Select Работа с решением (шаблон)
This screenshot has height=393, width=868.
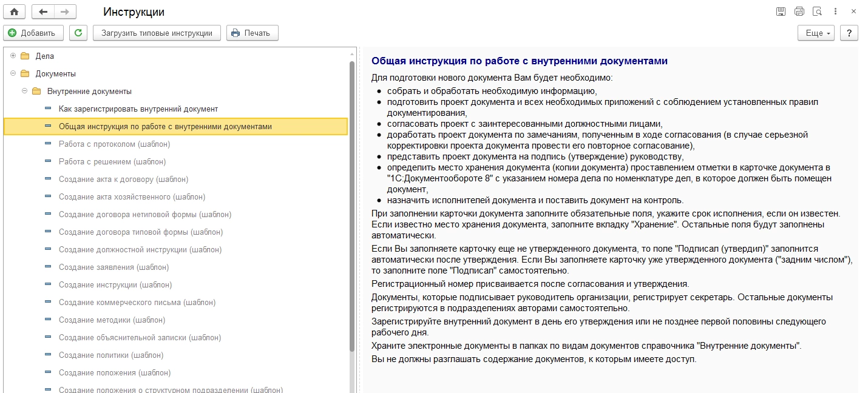tap(112, 161)
